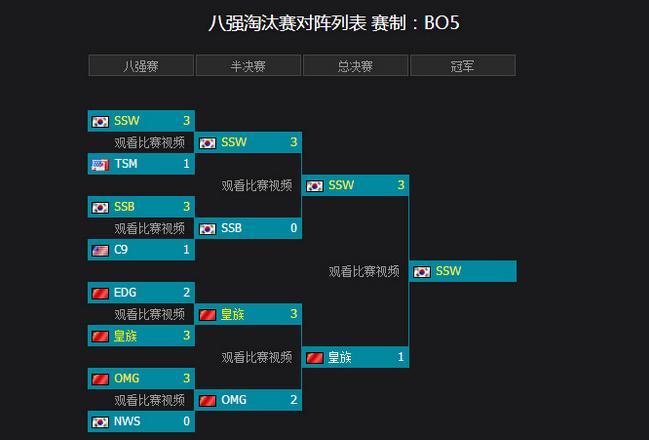Click the flag beside SSB in semifinals

click(207, 229)
